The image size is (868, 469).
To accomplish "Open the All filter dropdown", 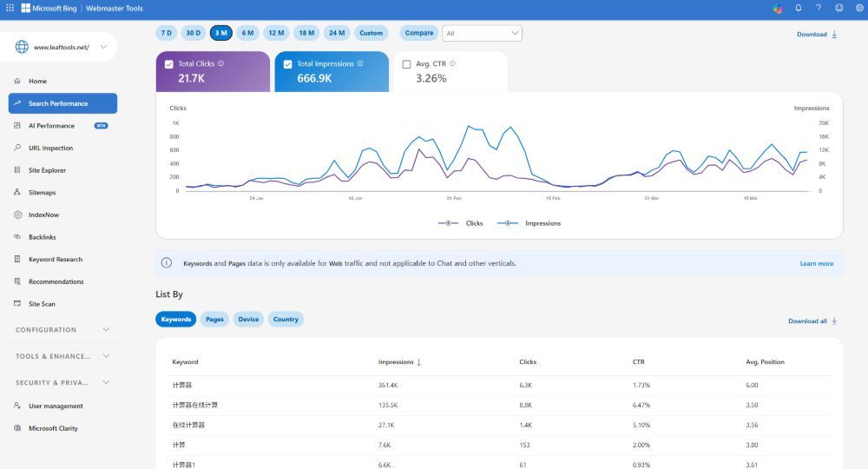I will 482,33.
